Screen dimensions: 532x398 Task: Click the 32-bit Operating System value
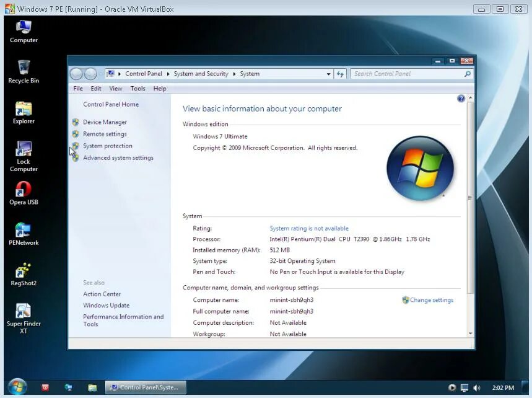302,261
